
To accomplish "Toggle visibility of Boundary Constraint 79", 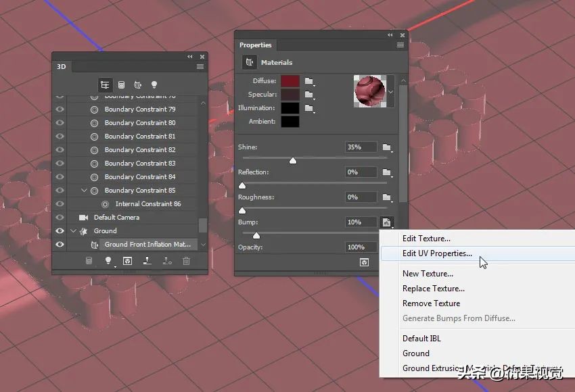I will [60, 109].
